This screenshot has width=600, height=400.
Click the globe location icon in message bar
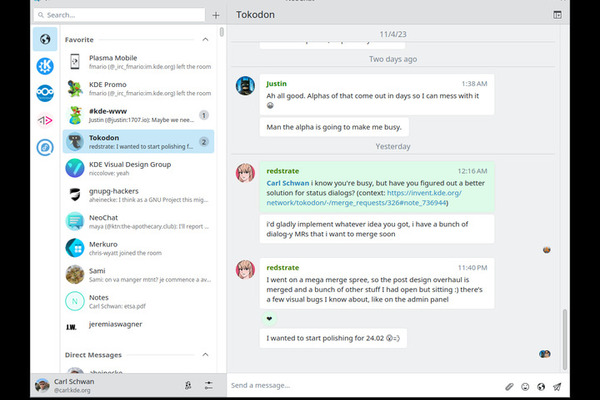(x=541, y=387)
